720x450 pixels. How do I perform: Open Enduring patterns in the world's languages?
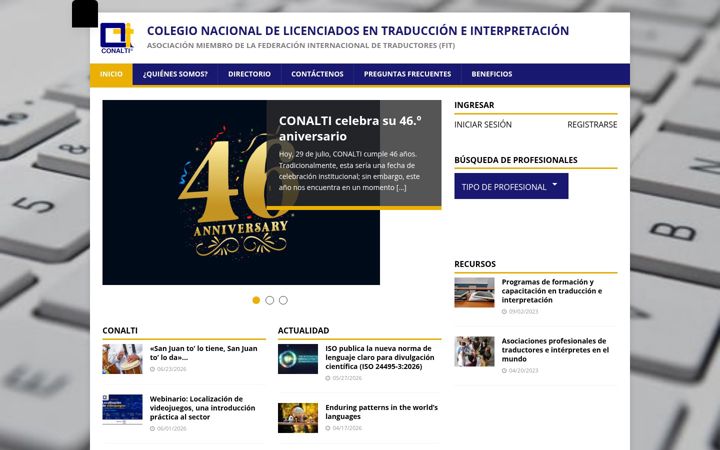(381, 412)
